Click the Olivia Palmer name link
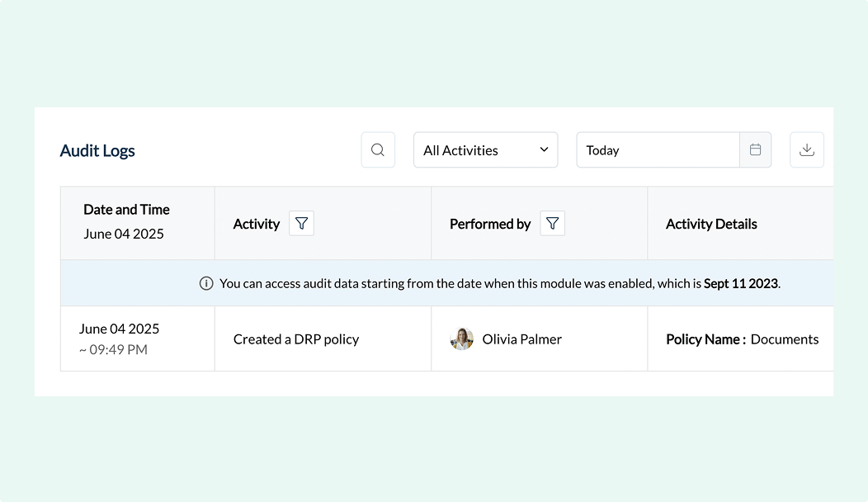This screenshot has width=868, height=502. point(521,339)
